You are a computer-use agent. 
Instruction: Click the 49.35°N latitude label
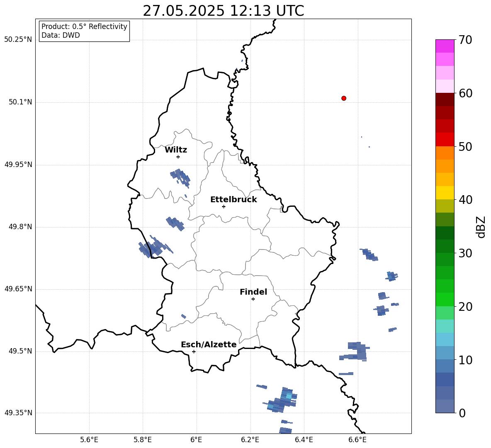click(x=18, y=413)
